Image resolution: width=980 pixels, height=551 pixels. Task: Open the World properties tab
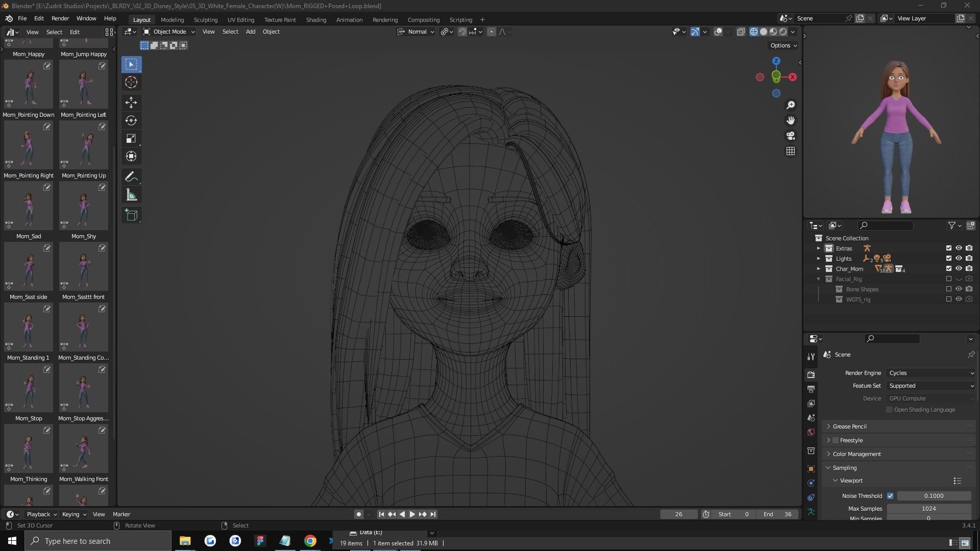click(x=811, y=432)
